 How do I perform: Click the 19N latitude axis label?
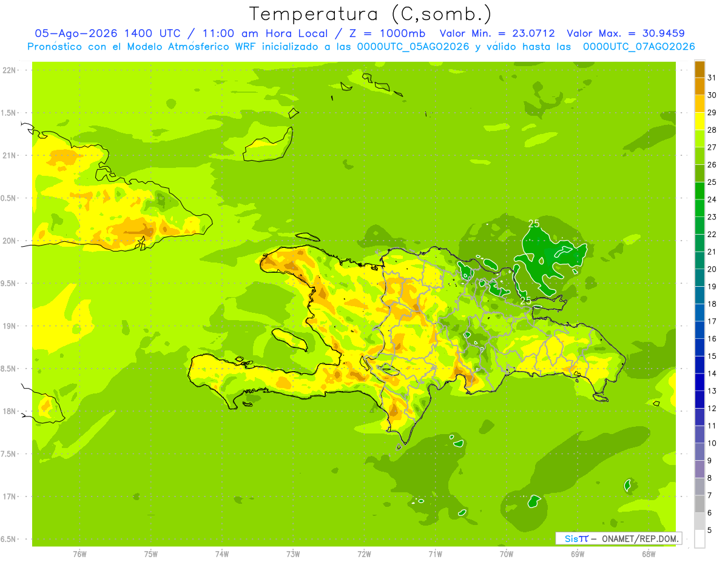point(9,326)
